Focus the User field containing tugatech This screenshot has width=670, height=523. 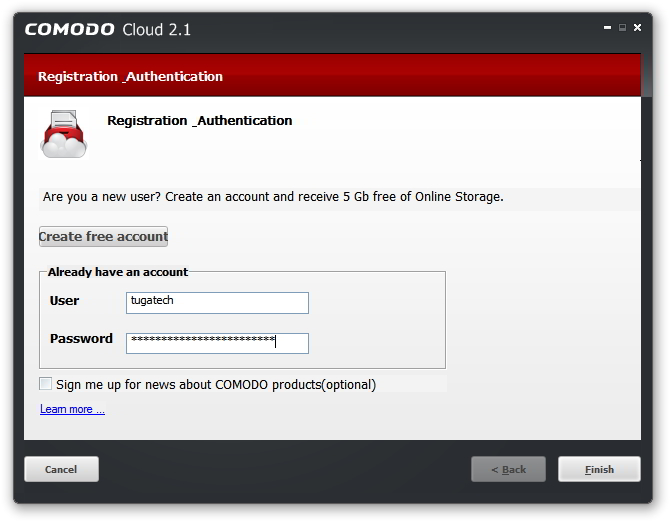(217, 303)
